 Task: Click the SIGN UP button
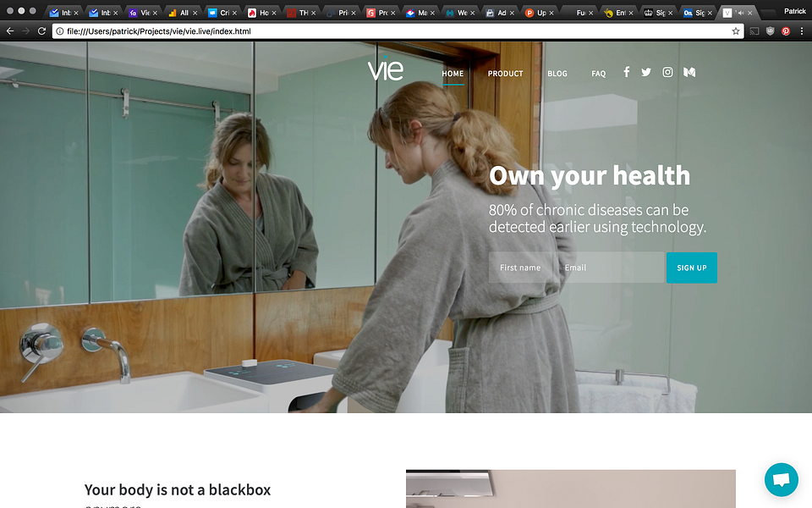(692, 268)
